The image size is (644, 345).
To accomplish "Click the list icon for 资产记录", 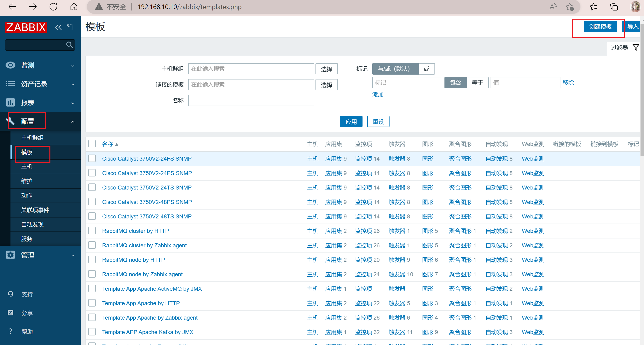I will tap(10, 84).
